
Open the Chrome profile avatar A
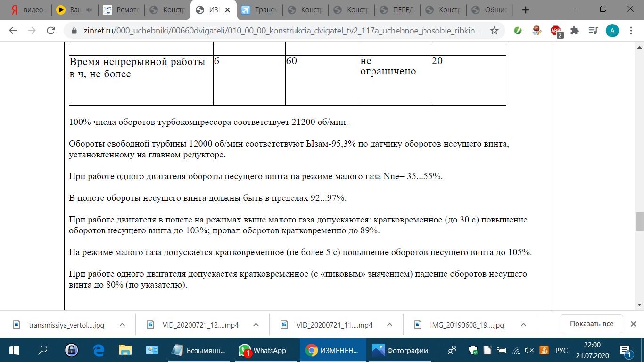(612, 30)
